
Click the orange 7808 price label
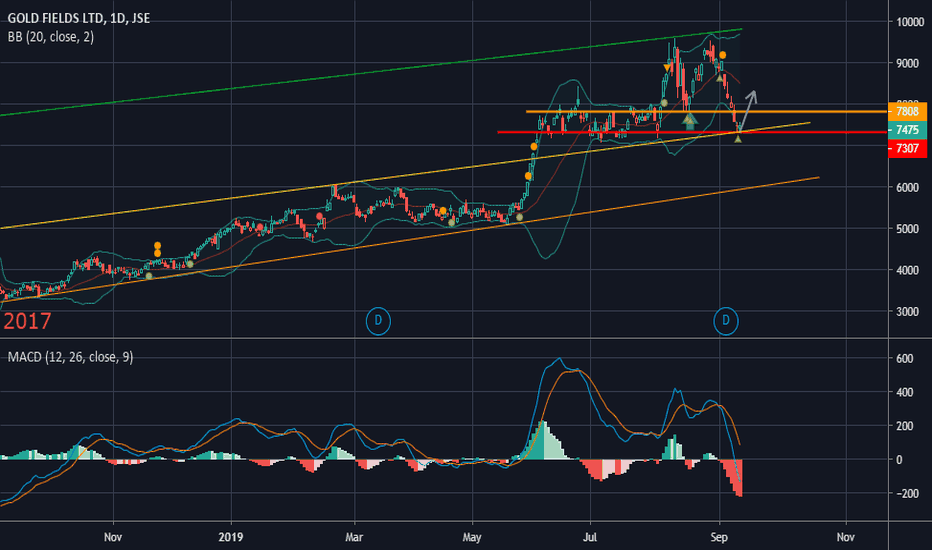[x=907, y=111]
